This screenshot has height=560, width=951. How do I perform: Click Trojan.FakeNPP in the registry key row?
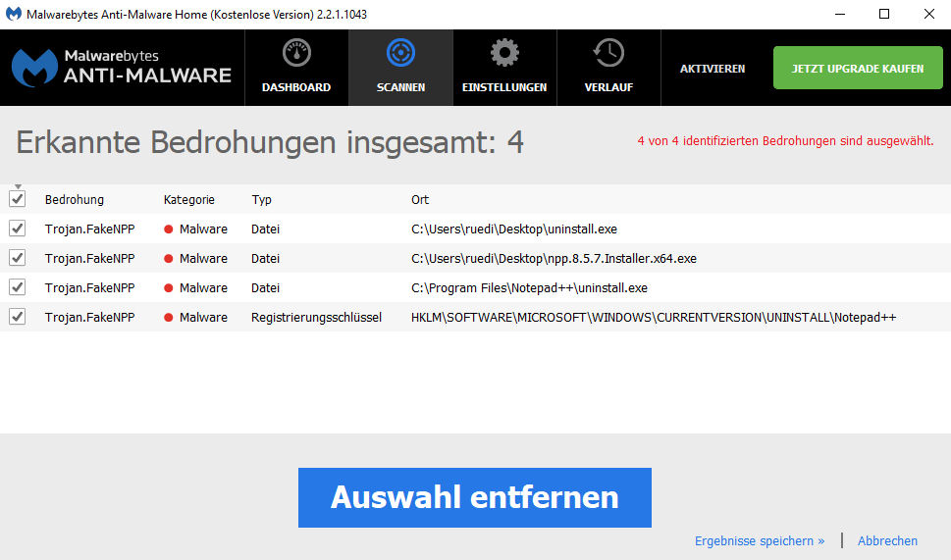[89, 317]
